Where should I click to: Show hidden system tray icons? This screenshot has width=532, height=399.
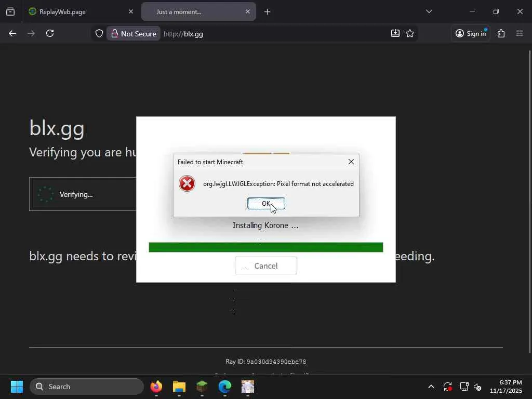point(431,387)
